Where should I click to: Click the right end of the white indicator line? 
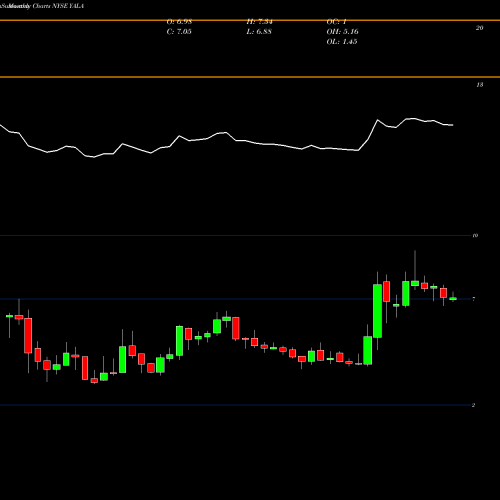pyautogui.click(x=452, y=125)
